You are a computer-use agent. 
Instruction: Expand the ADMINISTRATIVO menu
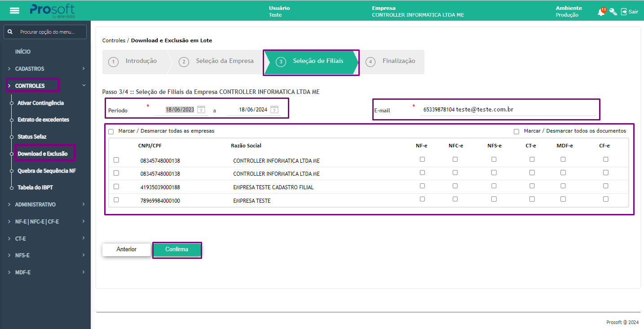[x=45, y=205]
